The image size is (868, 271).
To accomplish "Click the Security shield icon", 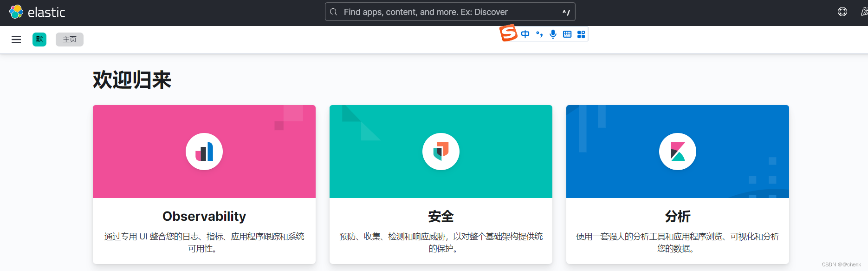I will pos(441,152).
